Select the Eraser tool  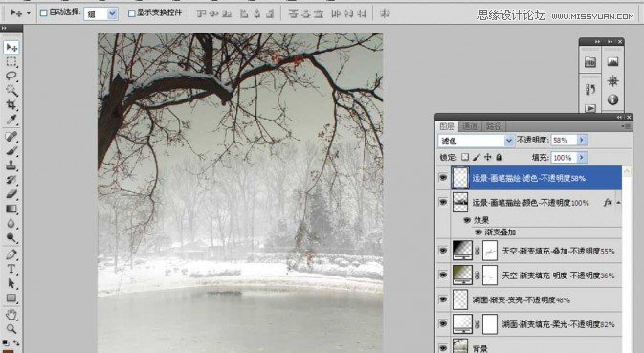[11, 194]
